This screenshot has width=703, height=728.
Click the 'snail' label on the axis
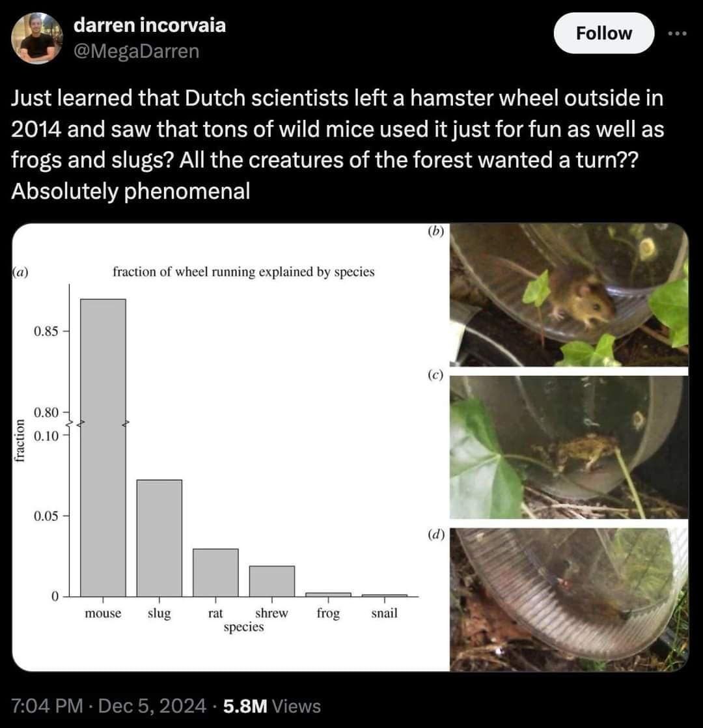click(384, 613)
